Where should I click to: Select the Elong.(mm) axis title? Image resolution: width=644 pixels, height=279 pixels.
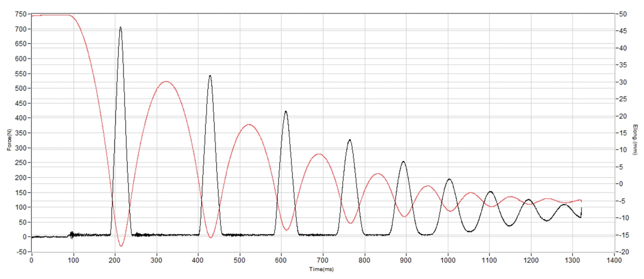click(x=635, y=140)
